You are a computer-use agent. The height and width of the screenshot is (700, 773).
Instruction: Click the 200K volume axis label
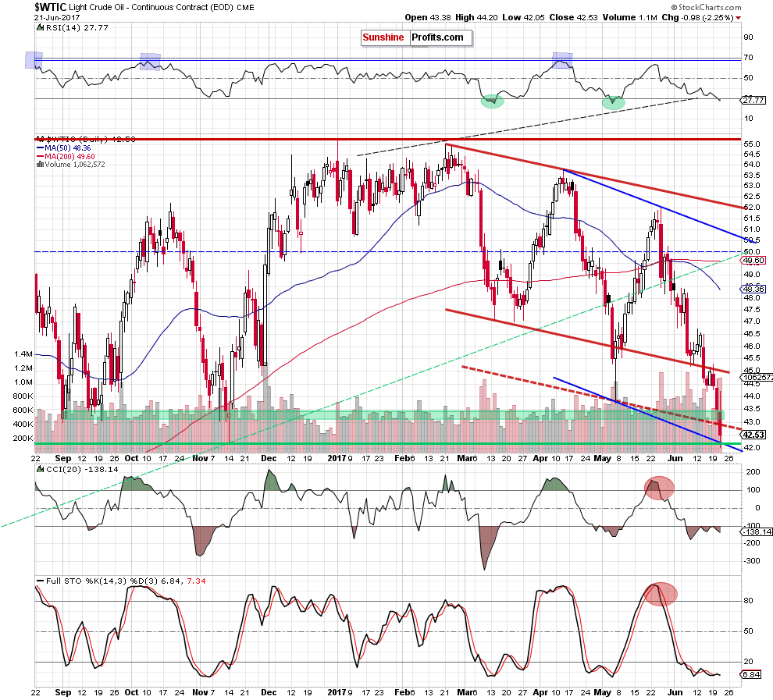[x=23, y=438]
